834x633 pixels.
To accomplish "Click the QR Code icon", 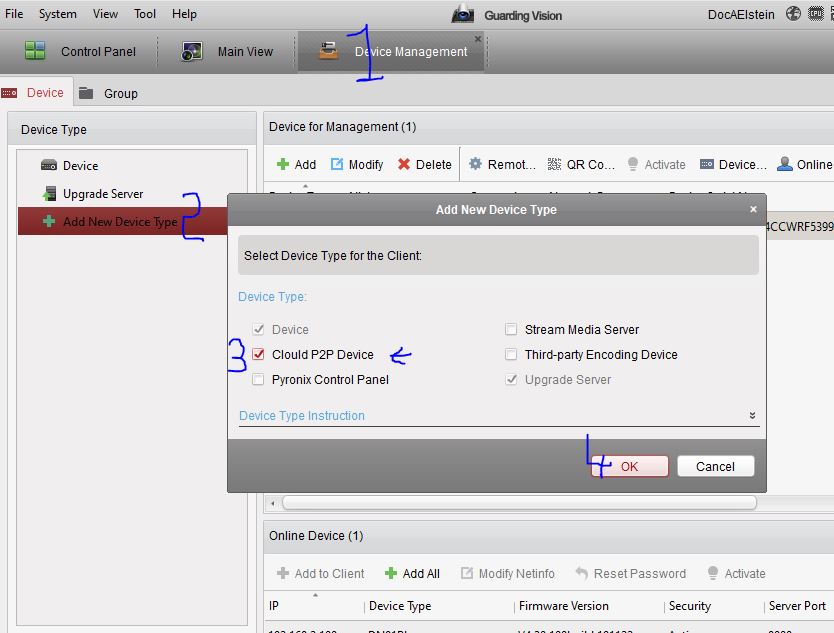I will 554,164.
